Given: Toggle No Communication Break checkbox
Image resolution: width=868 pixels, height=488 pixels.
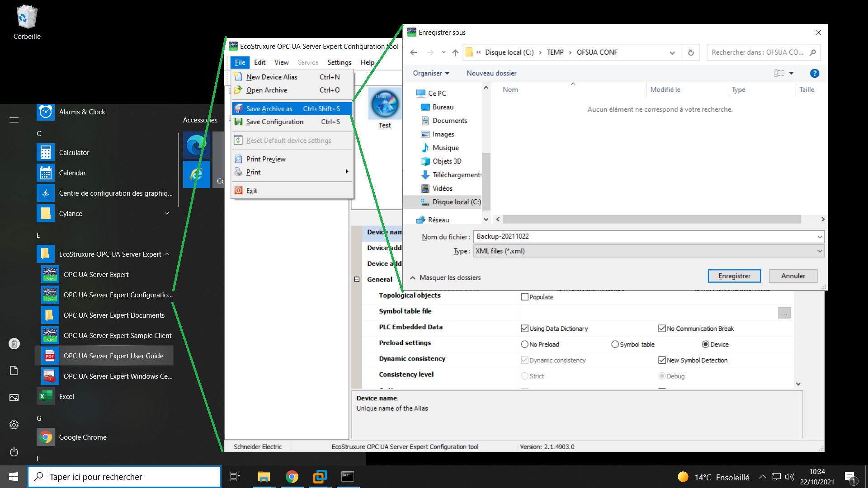Looking at the screenshot, I should click(x=662, y=328).
